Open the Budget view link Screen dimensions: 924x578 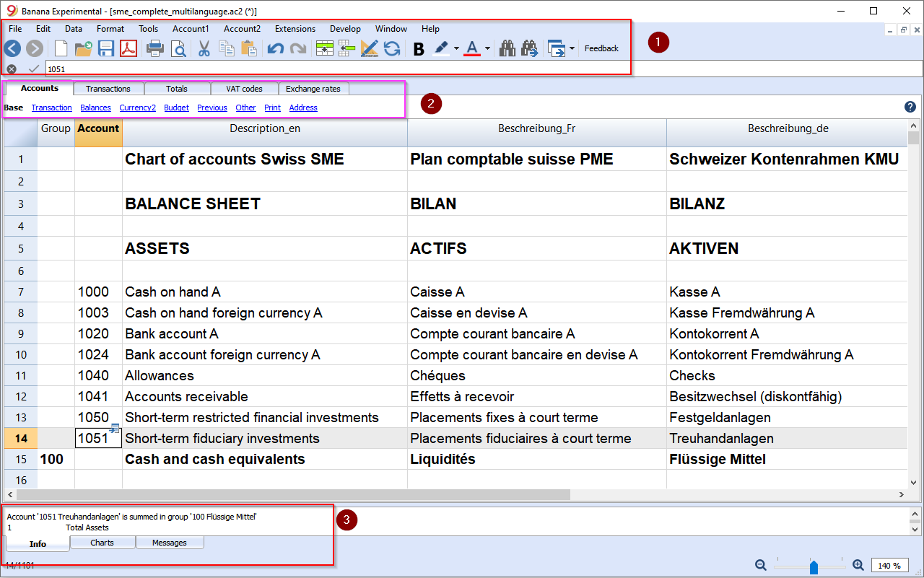[x=176, y=108]
